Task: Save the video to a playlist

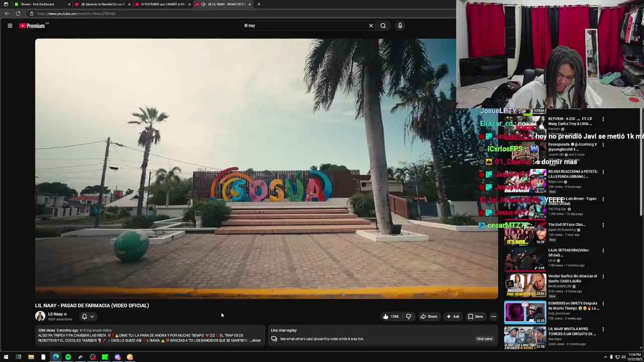Action: pos(475,316)
